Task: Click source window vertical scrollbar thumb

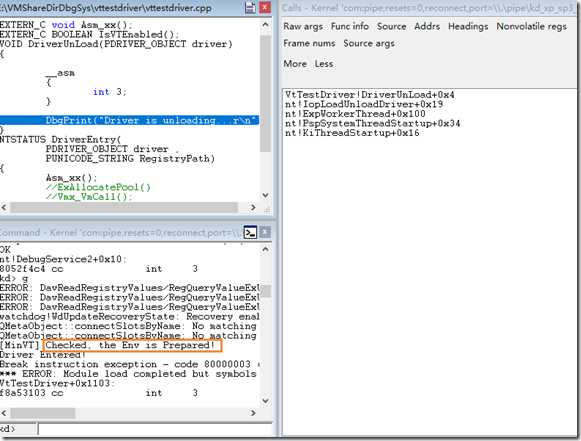Action: point(265,93)
